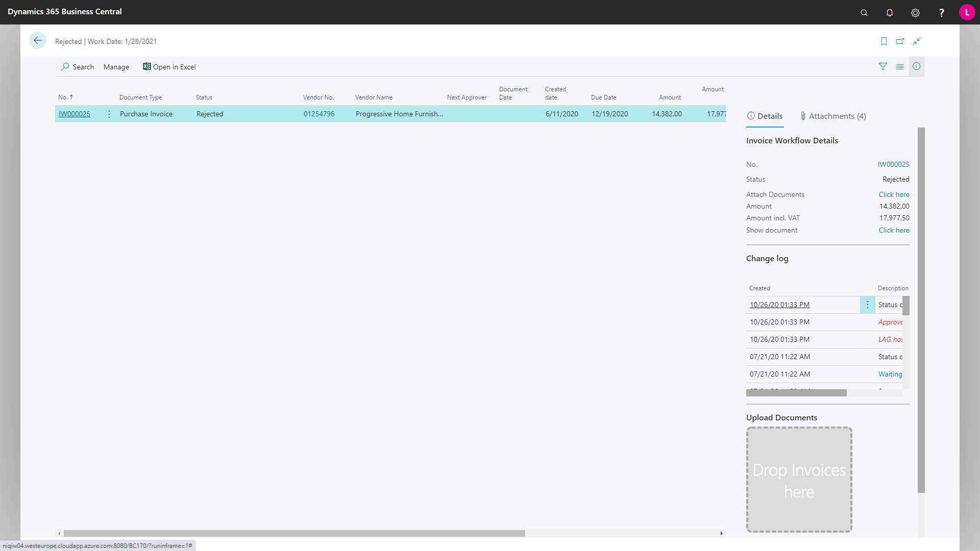Click the back arrow button
The width and height of the screenshot is (980, 551).
coord(37,41)
